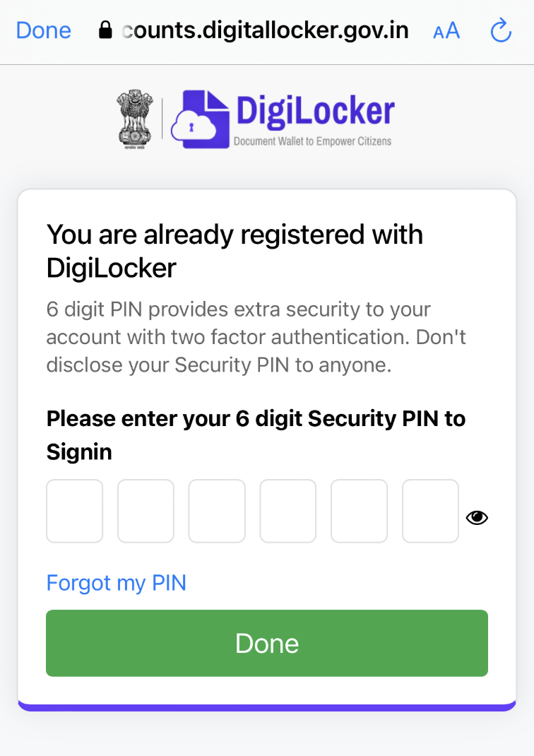Tap the fifth Security PIN digit box
This screenshot has height=756, width=534.
pos(359,511)
